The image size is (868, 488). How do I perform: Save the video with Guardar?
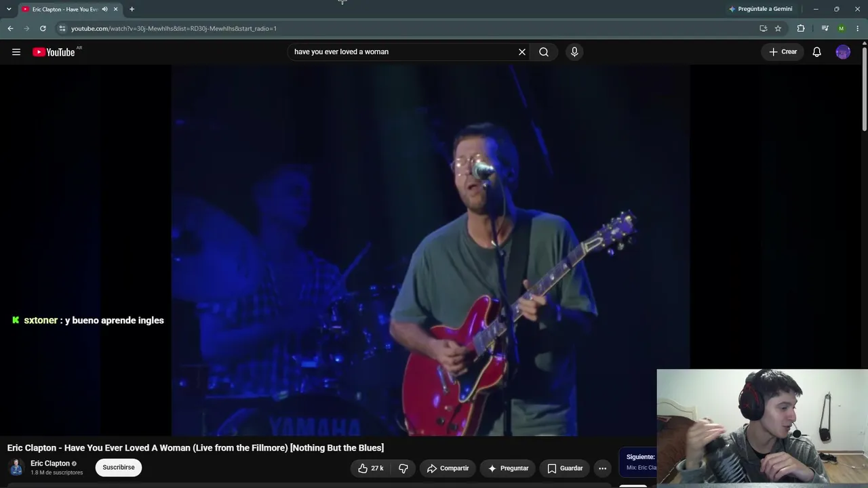(x=565, y=468)
